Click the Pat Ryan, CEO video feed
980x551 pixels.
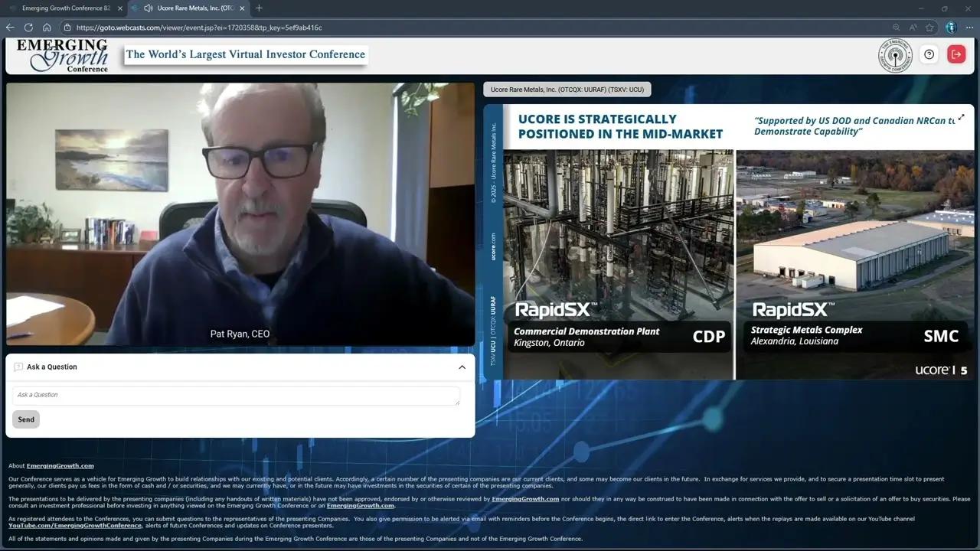click(x=240, y=214)
